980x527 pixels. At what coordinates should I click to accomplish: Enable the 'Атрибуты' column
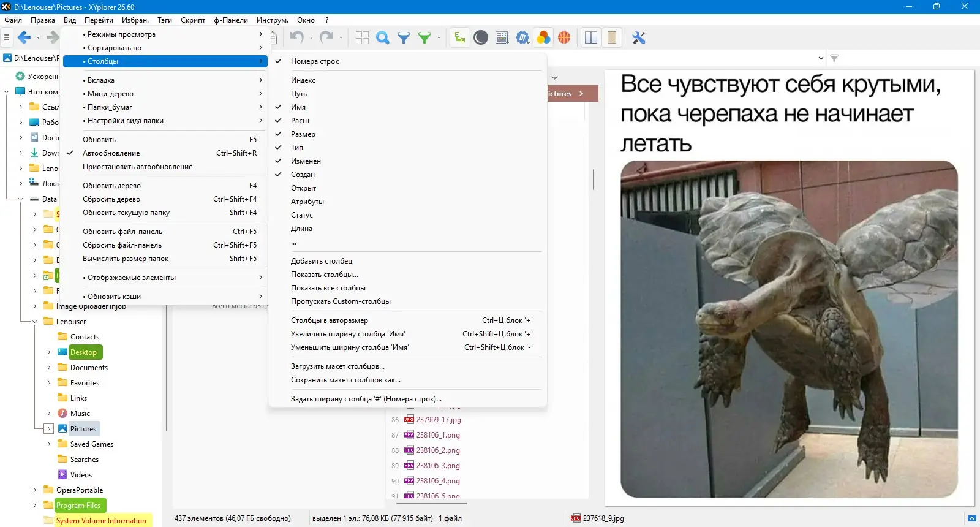307,202
